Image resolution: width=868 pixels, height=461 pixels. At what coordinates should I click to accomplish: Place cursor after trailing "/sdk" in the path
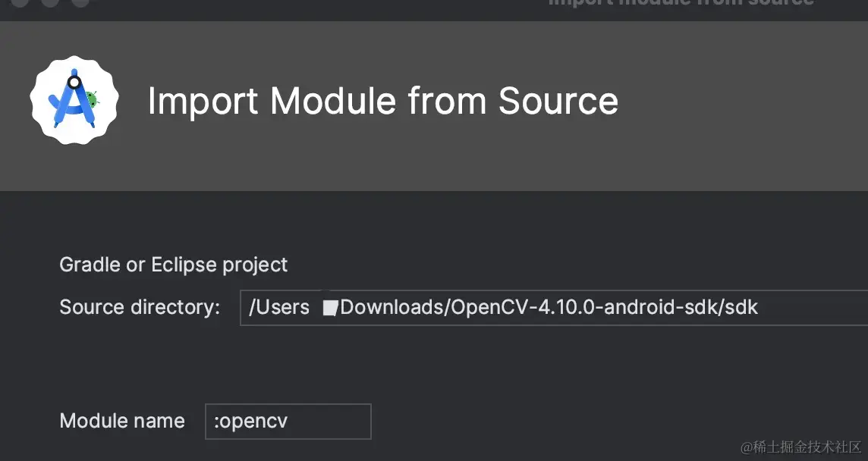click(x=759, y=307)
